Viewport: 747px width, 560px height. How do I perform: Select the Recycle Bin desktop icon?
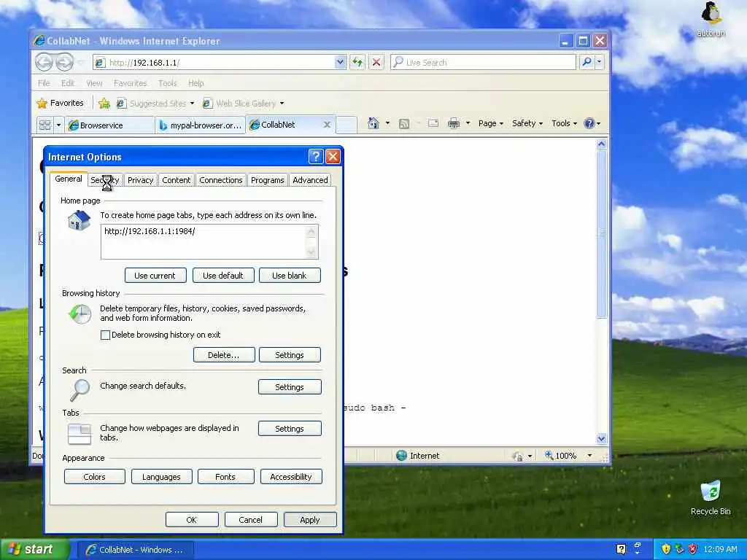tap(711, 498)
